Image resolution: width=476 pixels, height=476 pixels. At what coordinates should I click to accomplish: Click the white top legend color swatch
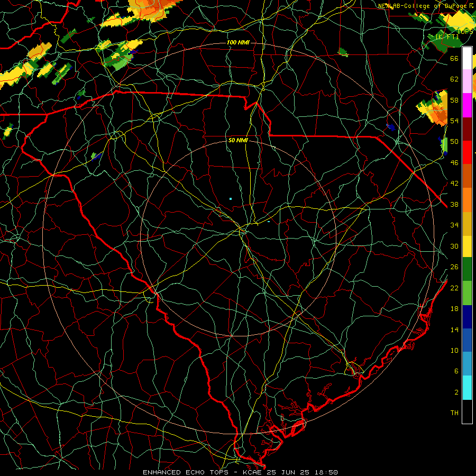click(467, 58)
